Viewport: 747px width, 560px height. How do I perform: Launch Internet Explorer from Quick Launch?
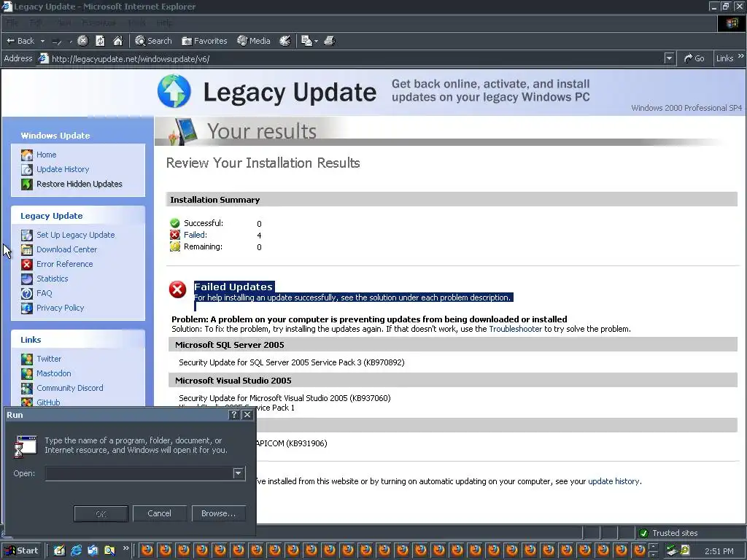tap(76, 551)
